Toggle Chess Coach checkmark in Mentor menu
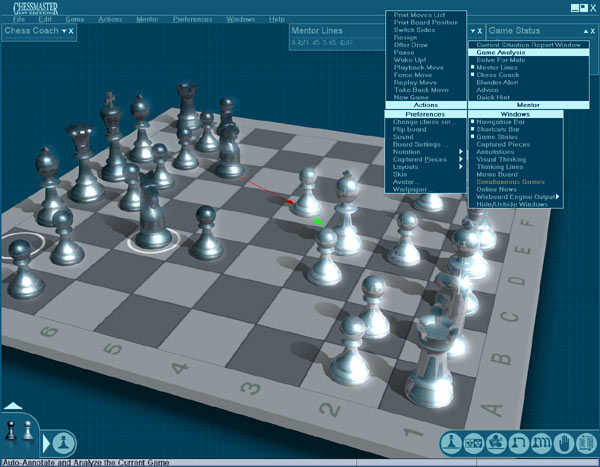The width and height of the screenshot is (600, 467). pos(473,74)
